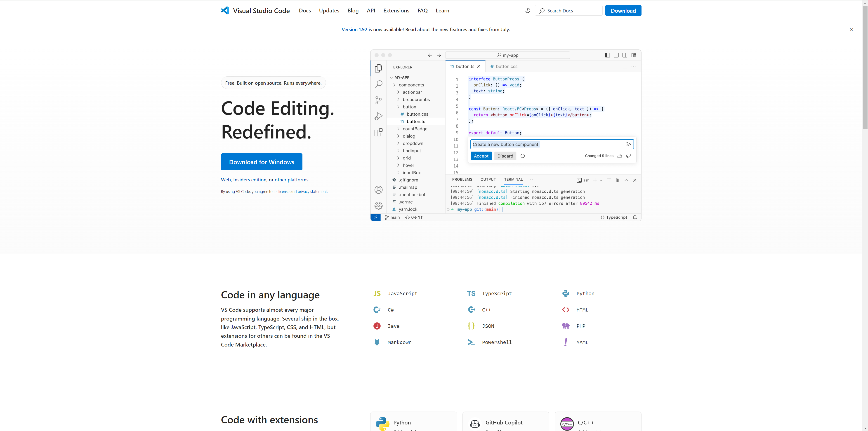
Task: Dismiss the version announcement banner
Action: (x=851, y=30)
